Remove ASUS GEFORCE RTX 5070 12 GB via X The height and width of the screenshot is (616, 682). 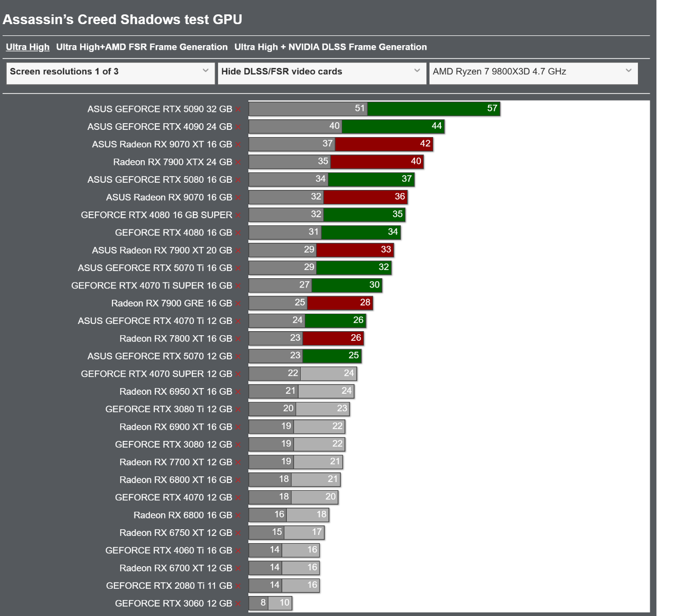239,357
